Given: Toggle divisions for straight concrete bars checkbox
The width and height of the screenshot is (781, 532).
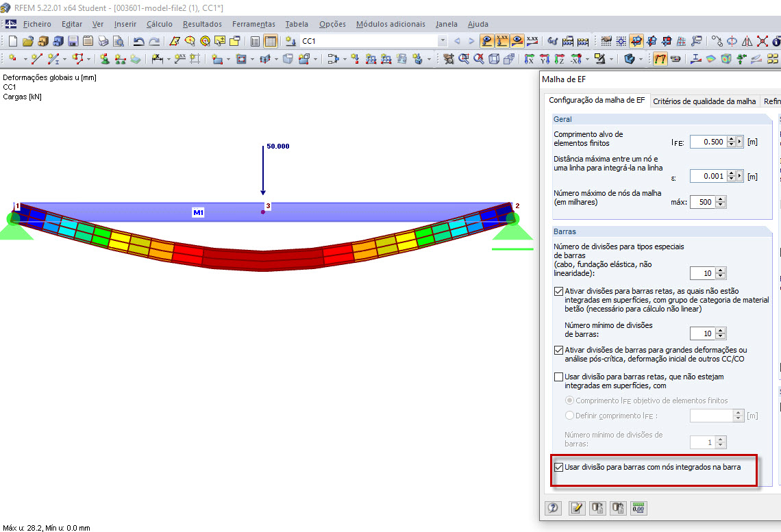Looking at the screenshot, I should [559, 292].
